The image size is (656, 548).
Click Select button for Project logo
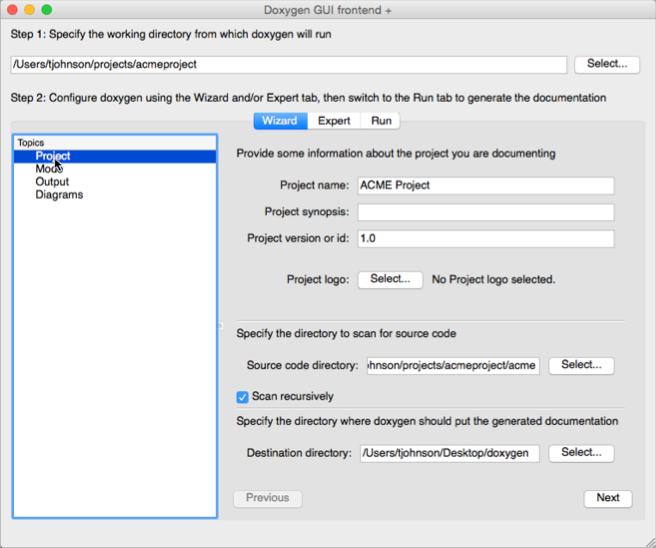click(390, 279)
